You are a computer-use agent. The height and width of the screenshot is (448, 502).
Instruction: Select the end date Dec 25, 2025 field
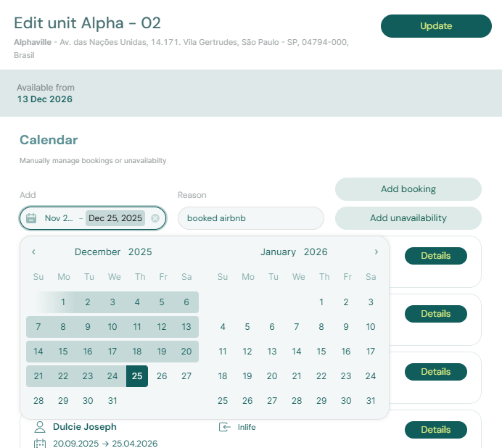(x=115, y=218)
